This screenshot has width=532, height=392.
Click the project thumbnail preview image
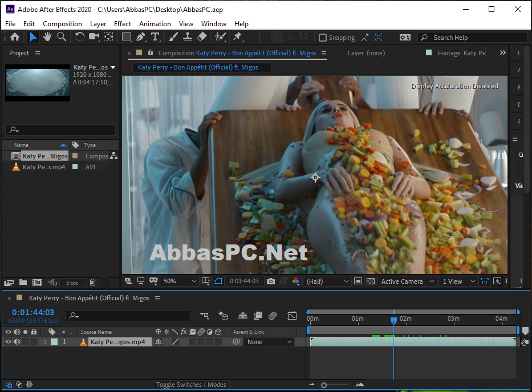tap(38, 82)
